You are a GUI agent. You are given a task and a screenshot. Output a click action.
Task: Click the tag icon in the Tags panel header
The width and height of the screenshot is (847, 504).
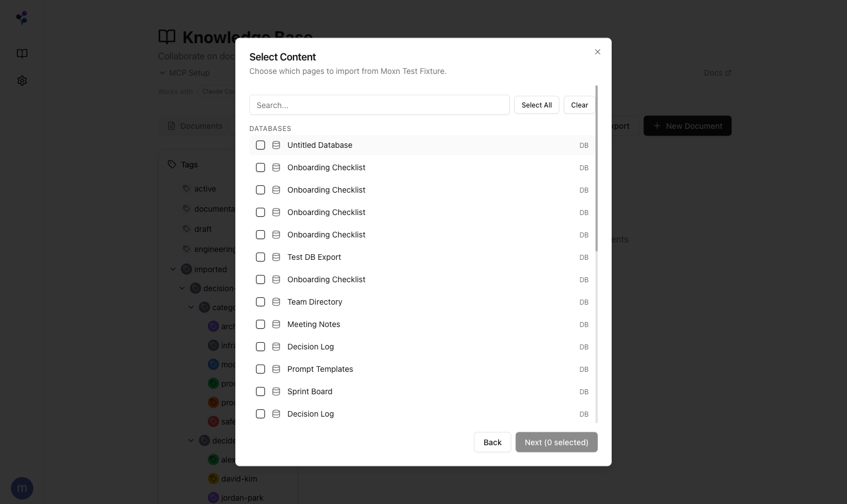click(172, 164)
